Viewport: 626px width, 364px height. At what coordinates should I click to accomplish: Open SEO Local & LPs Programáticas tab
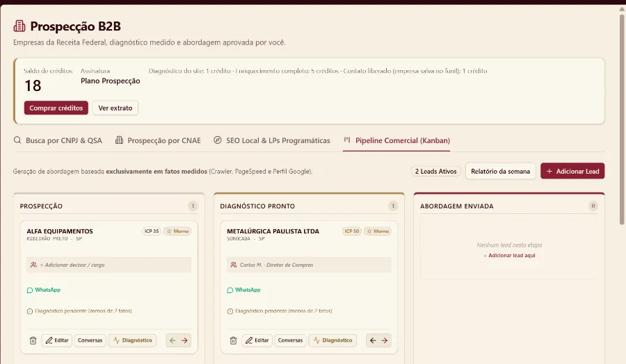tap(272, 140)
